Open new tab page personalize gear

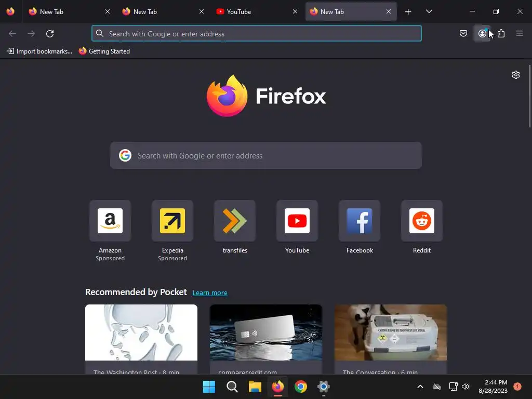tap(516, 75)
